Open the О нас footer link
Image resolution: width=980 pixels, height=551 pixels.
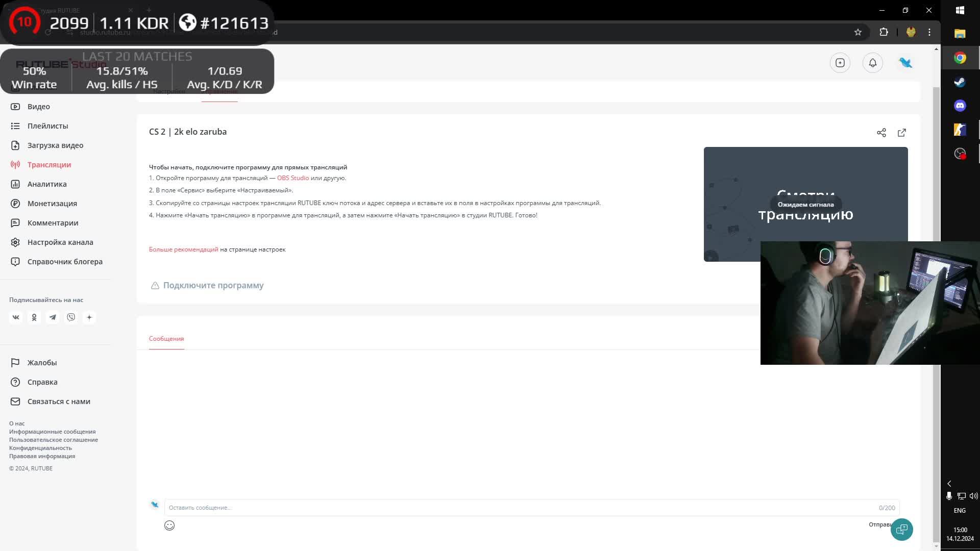pos(17,423)
